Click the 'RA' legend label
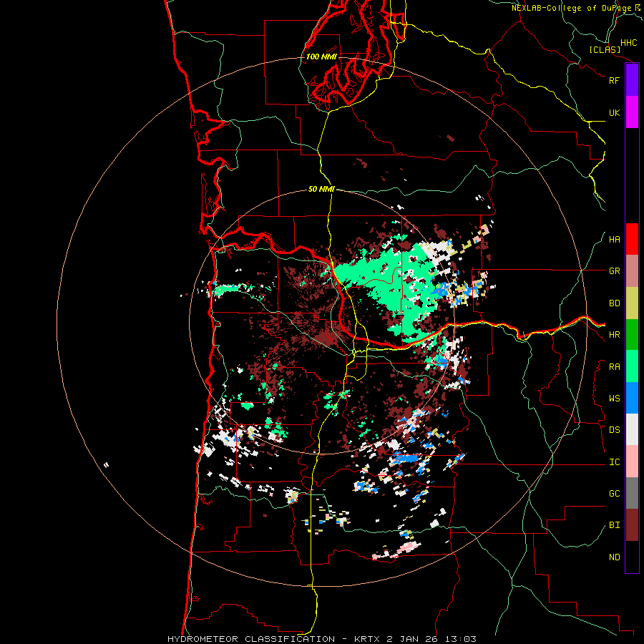 pyautogui.click(x=614, y=367)
